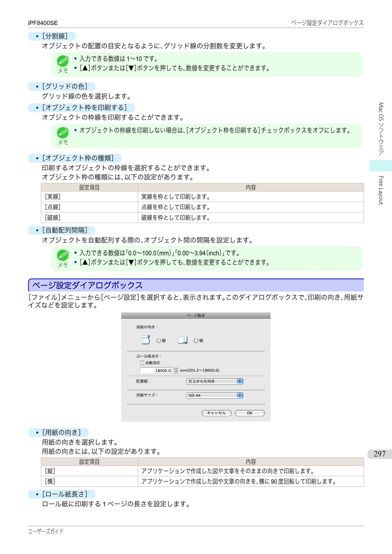The width and height of the screenshot is (392, 554).
Task: Click the memo pencil icon under 自動配列間隔
Action: point(63,255)
